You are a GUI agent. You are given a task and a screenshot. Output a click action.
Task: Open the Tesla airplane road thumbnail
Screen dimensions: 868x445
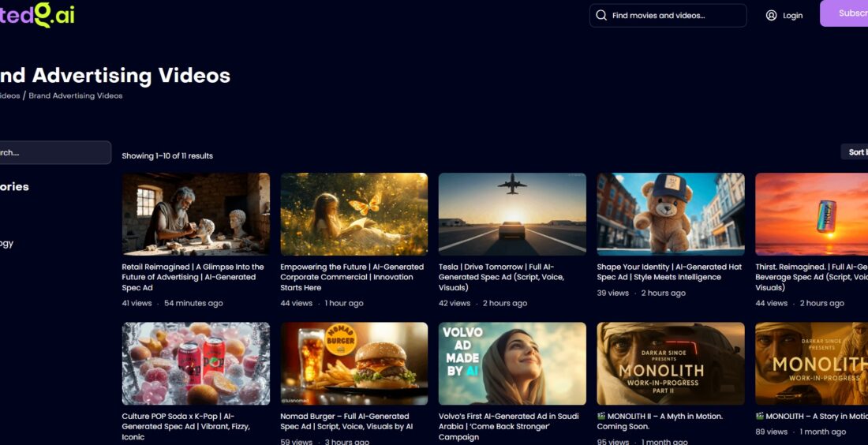512,214
